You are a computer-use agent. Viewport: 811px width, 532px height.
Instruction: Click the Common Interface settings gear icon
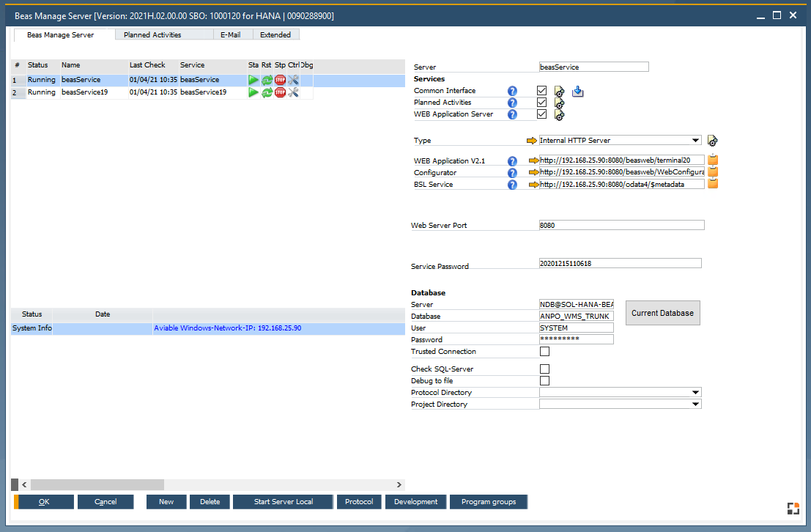[x=559, y=91]
